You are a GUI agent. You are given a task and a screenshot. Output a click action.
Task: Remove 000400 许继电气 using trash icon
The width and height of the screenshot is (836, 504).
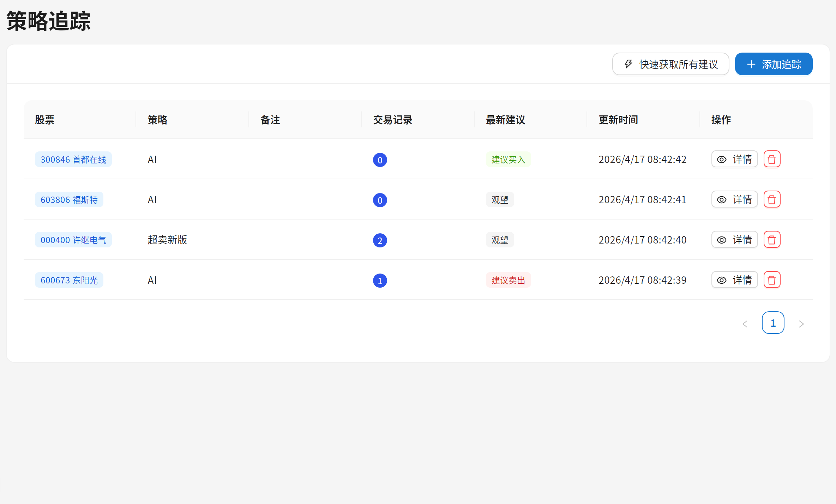pos(772,240)
